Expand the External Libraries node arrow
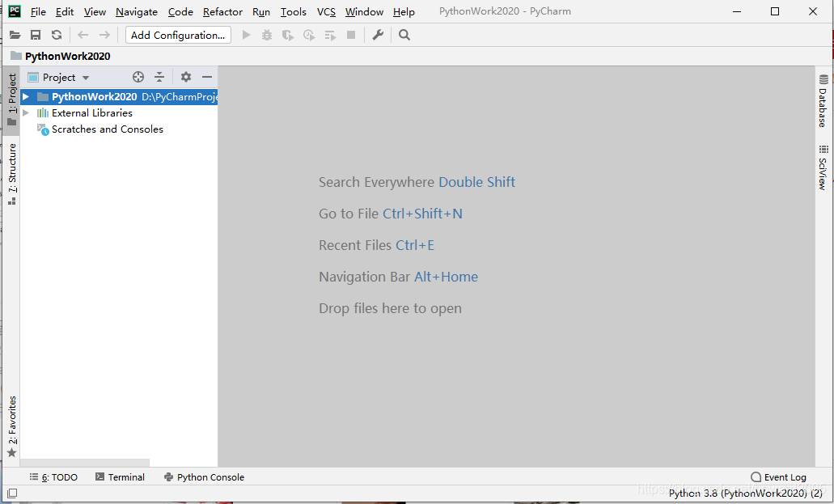834x504 pixels. tap(26, 112)
